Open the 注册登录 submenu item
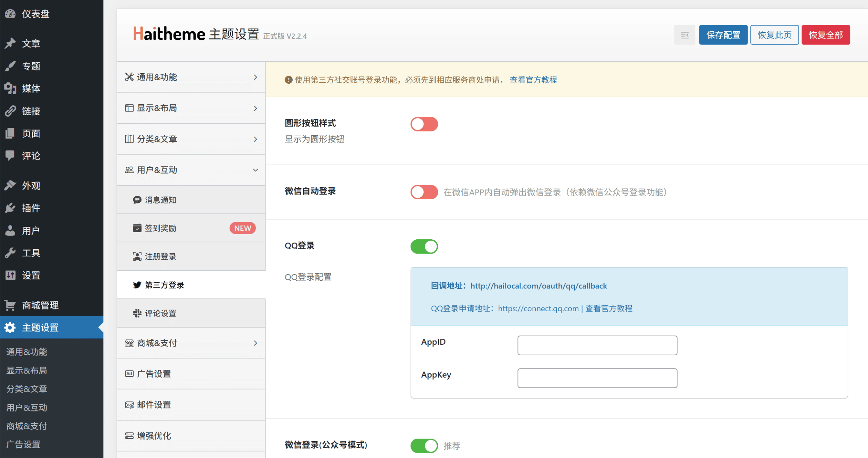The image size is (868, 458). point(160,257)
